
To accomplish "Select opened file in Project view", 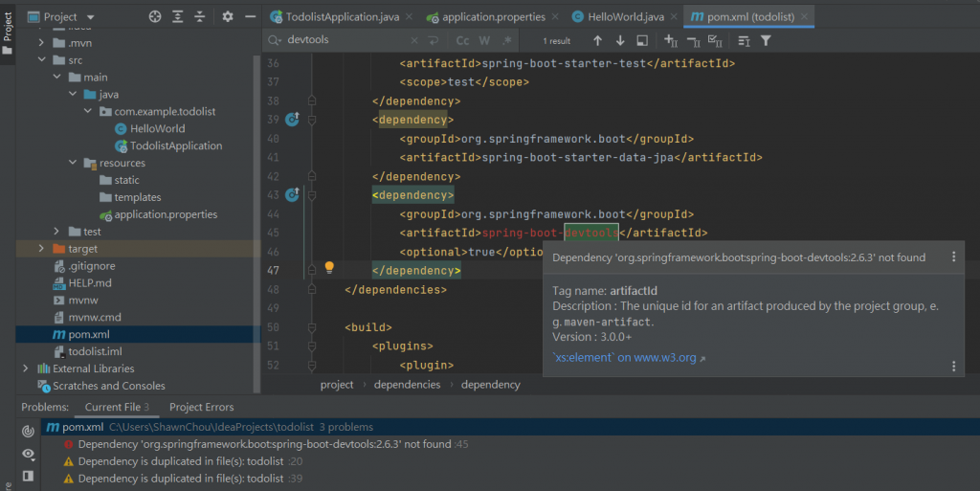I will 155,17.
